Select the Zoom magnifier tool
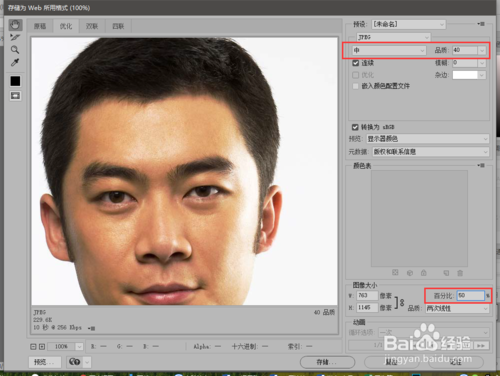This screenshot has height=376, width=500. pyautogui.click(x=15, y=50)
